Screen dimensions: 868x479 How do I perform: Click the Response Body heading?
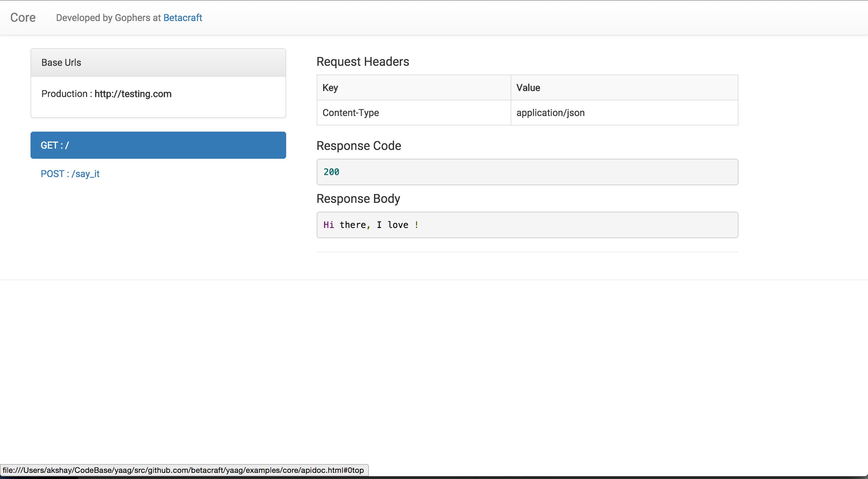tap(358, 199)
